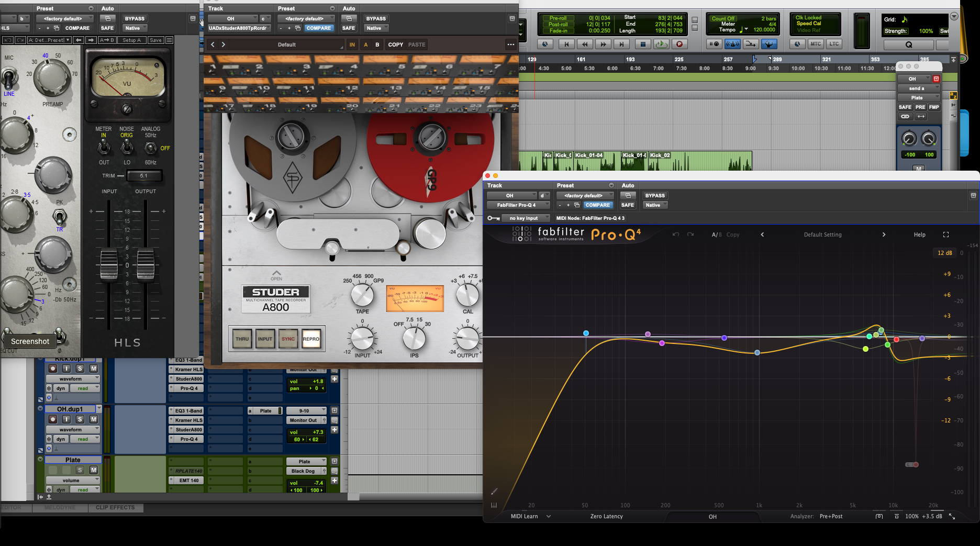The image size is (980, 546).
Task: Select the next preset arrow in Pro-Q 4
Action: pyautogui.click(x=884, y=235)
